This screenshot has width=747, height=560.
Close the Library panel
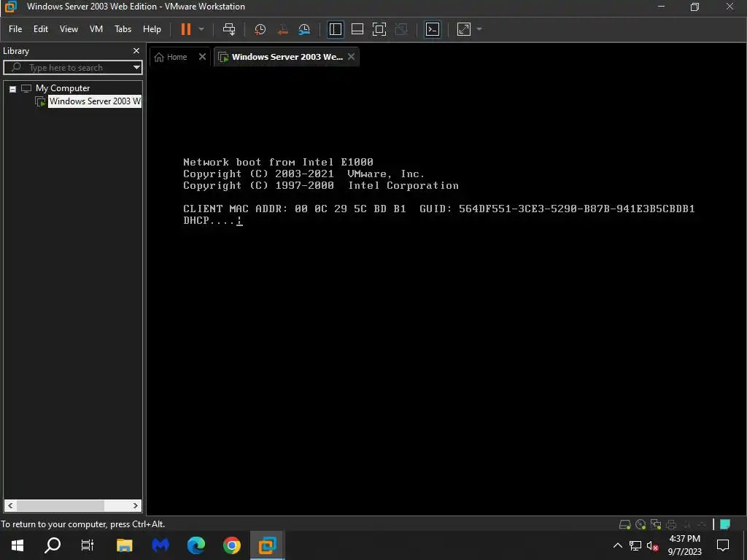(x=136, y=51)
